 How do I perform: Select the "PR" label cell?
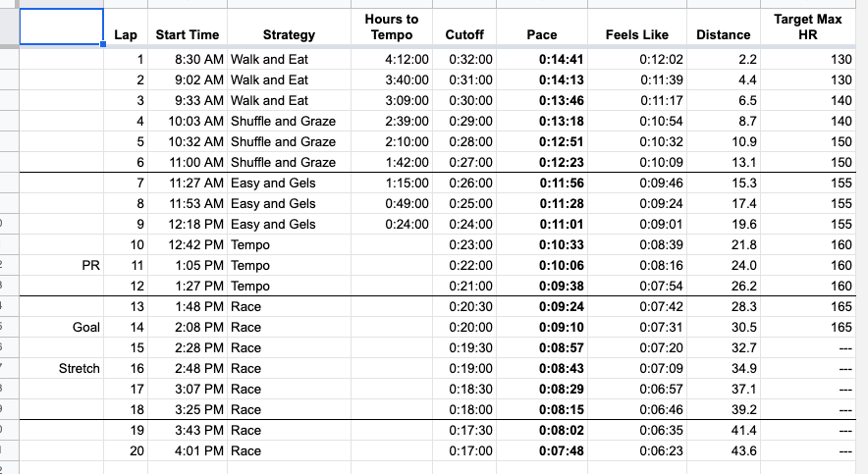coord(61,265)
